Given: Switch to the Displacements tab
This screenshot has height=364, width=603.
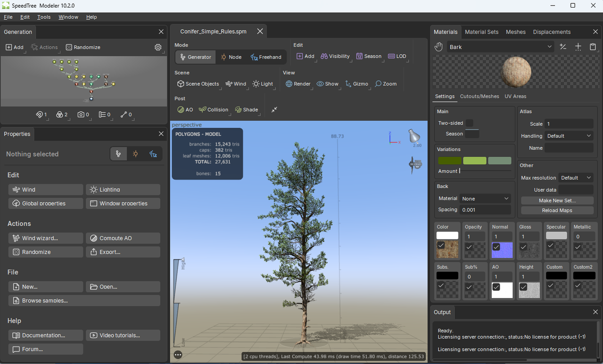Looking at the screenshot, I should click(552, 32).
